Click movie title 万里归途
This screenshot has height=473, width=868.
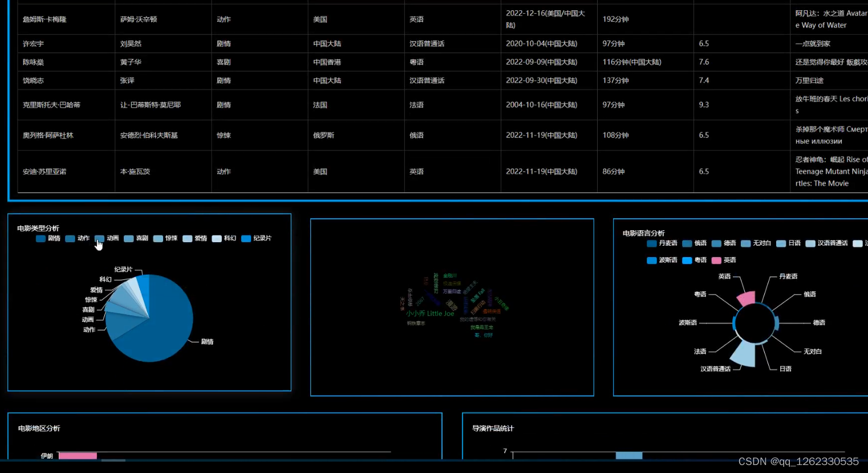[809, 81]
